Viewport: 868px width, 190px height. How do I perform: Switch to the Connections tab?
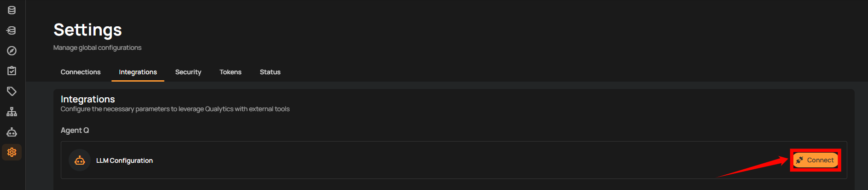[81, 72]
